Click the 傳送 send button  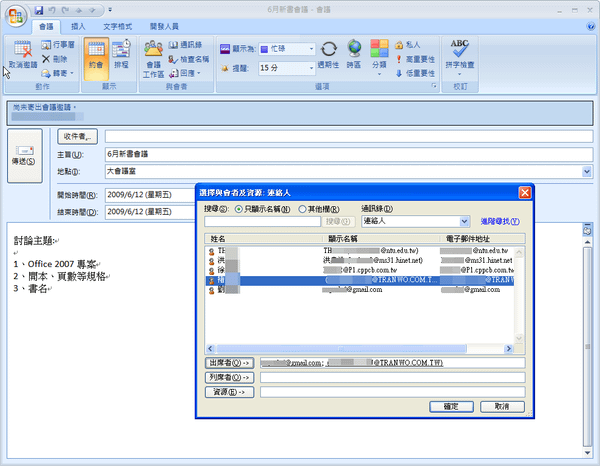click(x=24, y=156)
